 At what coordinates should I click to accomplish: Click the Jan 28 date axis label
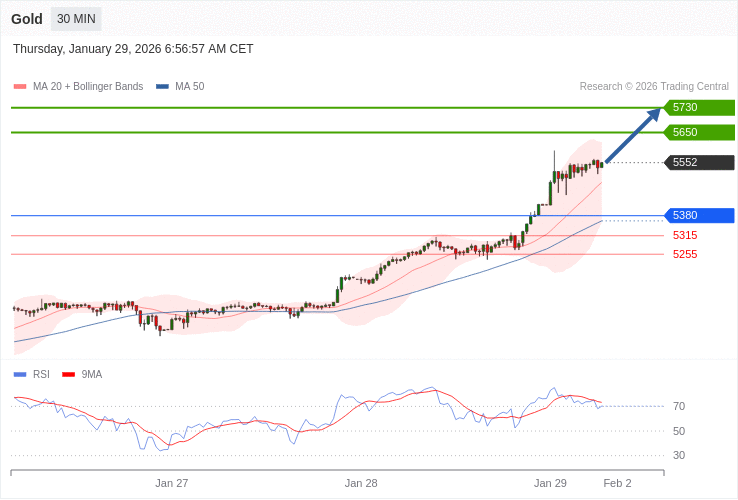click(x=361, y=483)
